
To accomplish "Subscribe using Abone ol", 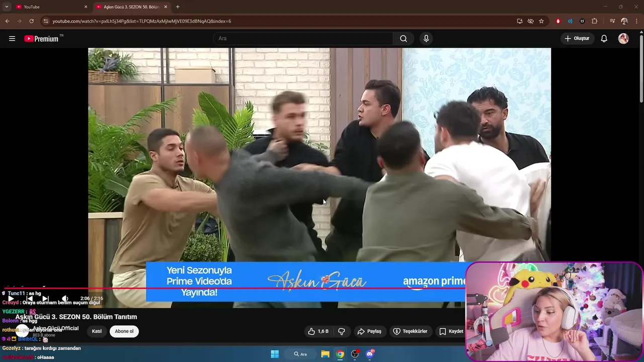I will (x=124, y=331).
